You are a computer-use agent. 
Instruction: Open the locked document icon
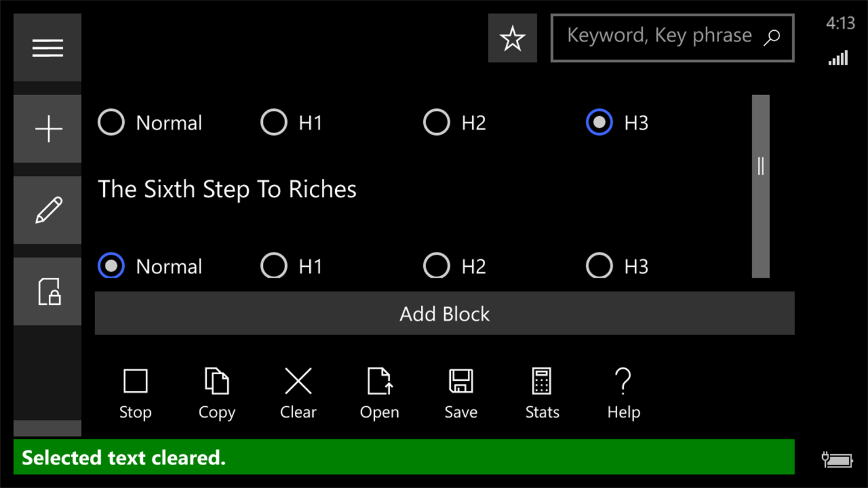48,292
